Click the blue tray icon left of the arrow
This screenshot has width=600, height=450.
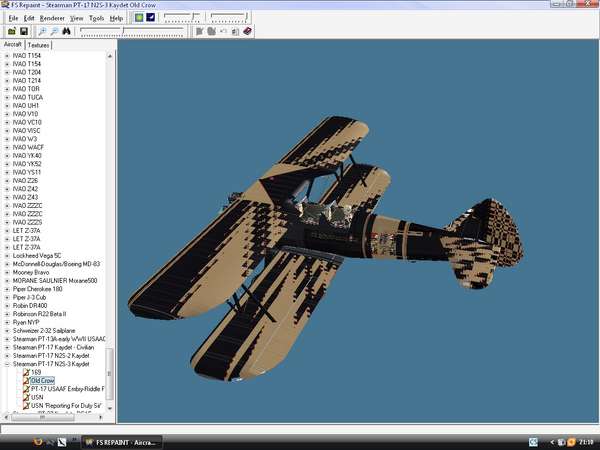pos(533,442)
